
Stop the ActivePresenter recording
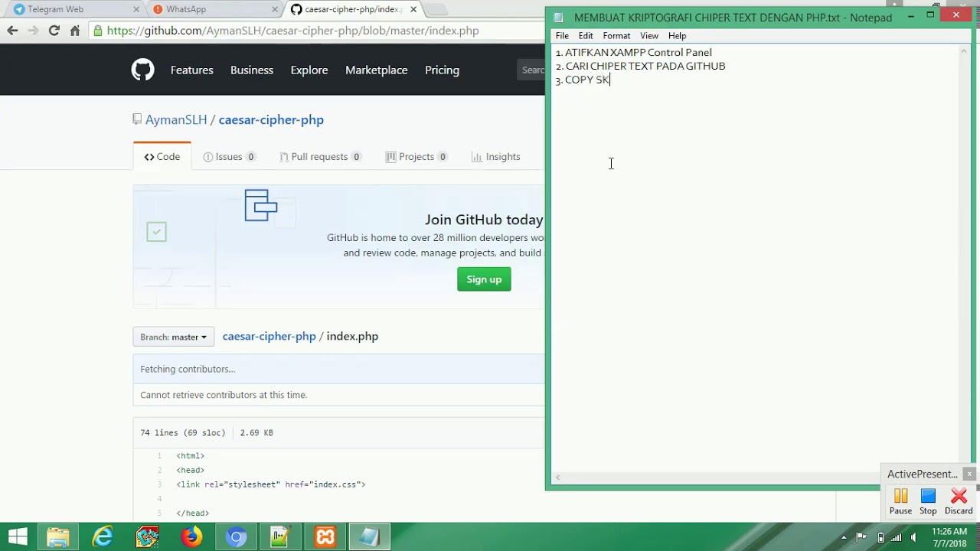tap(928, 501)
